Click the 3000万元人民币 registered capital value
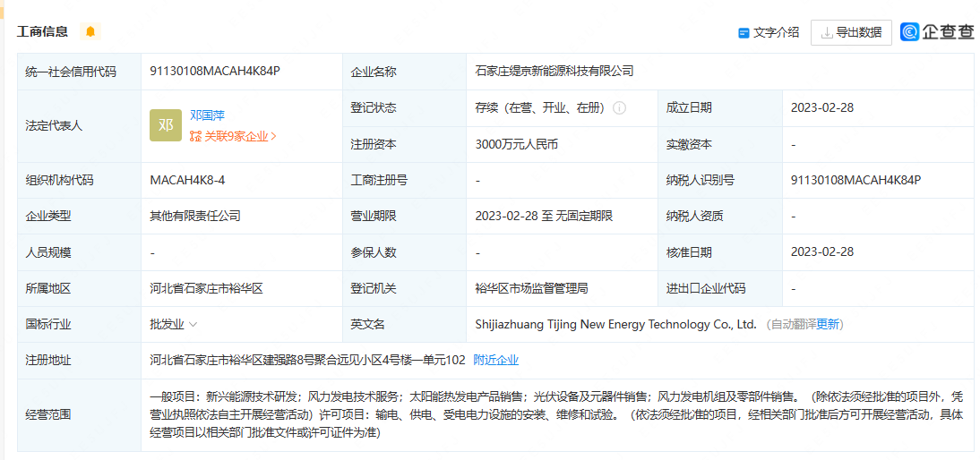Screen dimensions: 980x460 pos(518,144)
